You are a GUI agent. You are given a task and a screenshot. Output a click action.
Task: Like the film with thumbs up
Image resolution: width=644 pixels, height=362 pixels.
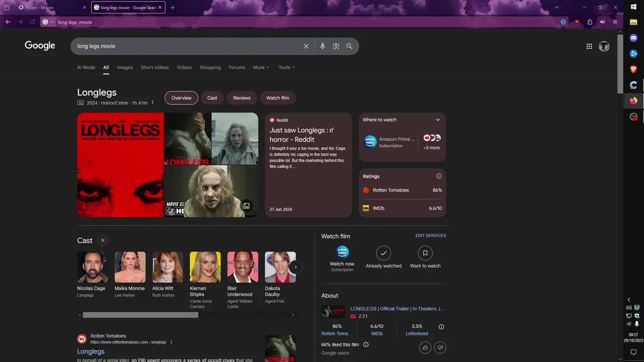pyautogui.click(x=425, y=347)
